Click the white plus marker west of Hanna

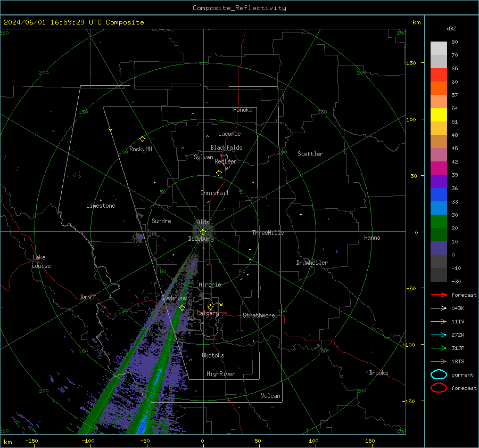click(301, 214)
